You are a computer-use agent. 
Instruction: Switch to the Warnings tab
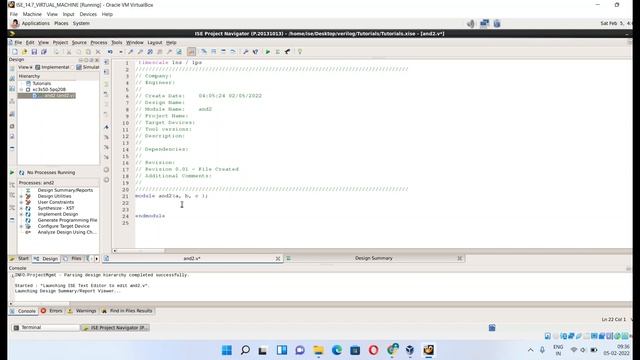[82, 311]
